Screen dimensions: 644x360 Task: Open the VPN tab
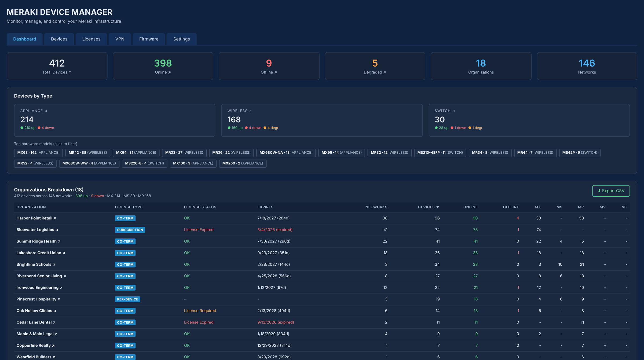click(x=120, y=39)
